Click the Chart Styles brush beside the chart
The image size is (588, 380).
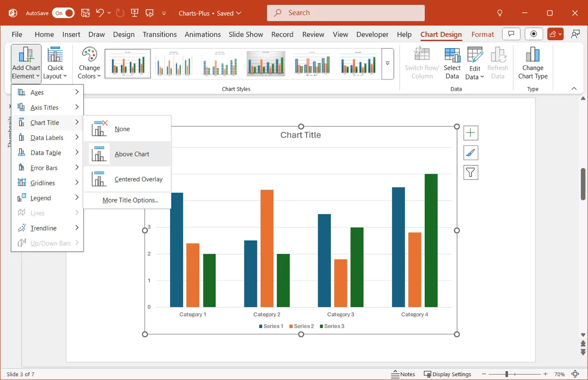click(470, 152)
